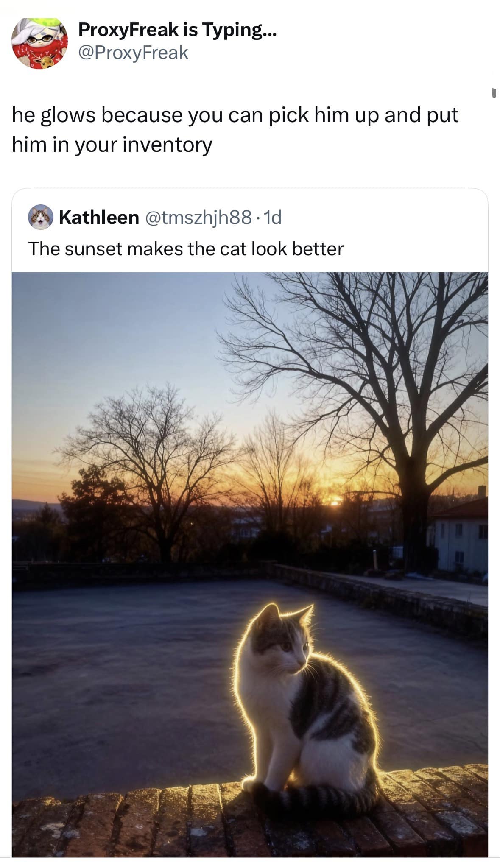Screen dimensions: 500x868
Task: Click the "ProxyFreak is Typing..." display name
Action: click(x=177, y=30)
